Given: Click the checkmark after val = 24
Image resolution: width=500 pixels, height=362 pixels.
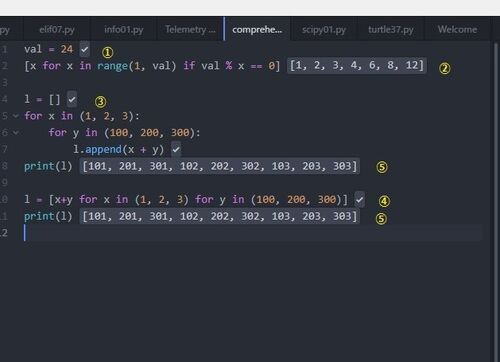Looking at the screenshot, I should click(x=85, y=50).
